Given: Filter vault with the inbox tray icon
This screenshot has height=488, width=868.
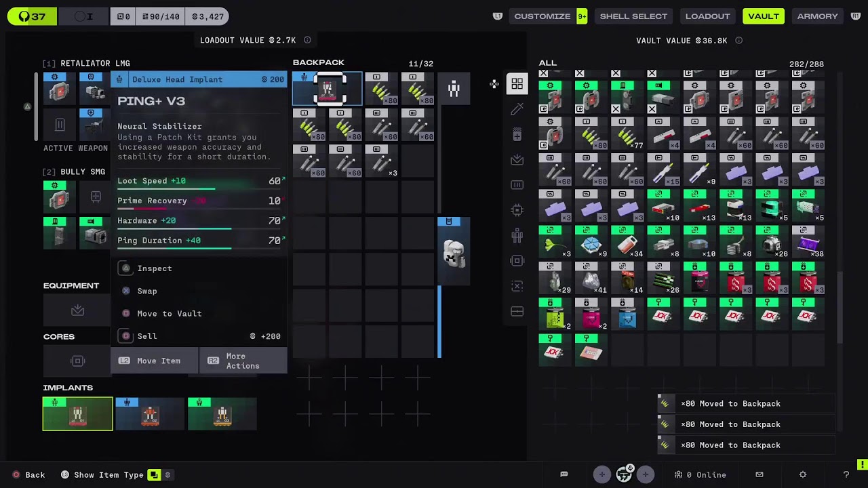Looking at the screenshot, I should (x=517, y=160).
